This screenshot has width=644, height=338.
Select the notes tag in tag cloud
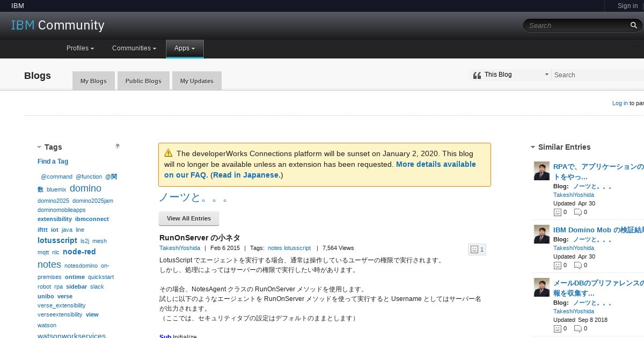[49, 264]
